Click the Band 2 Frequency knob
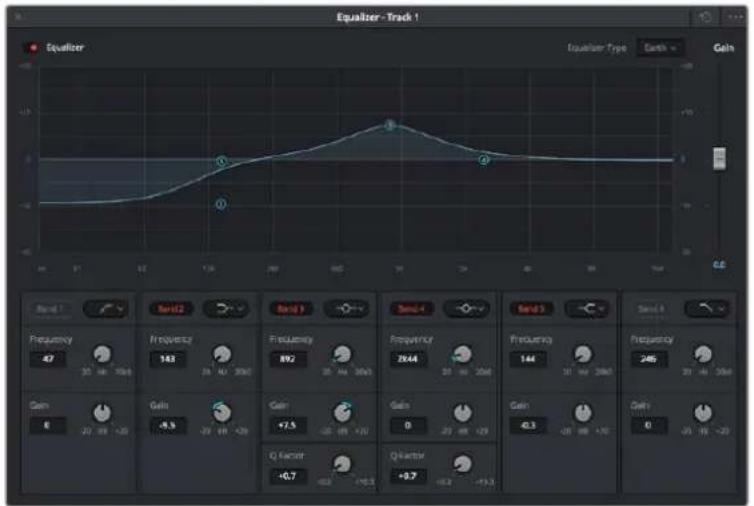The width and height of the screenshot is (754, 506). (x=222, y=354)
